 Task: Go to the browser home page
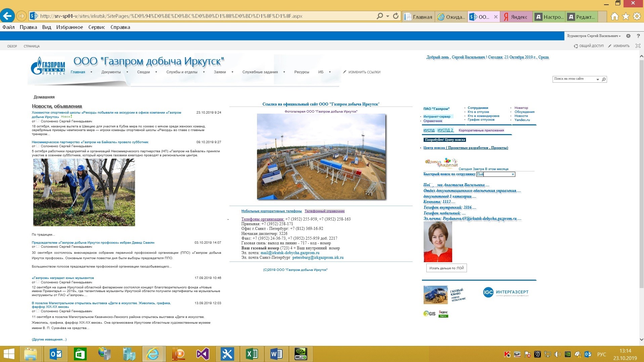pos(614,16)
